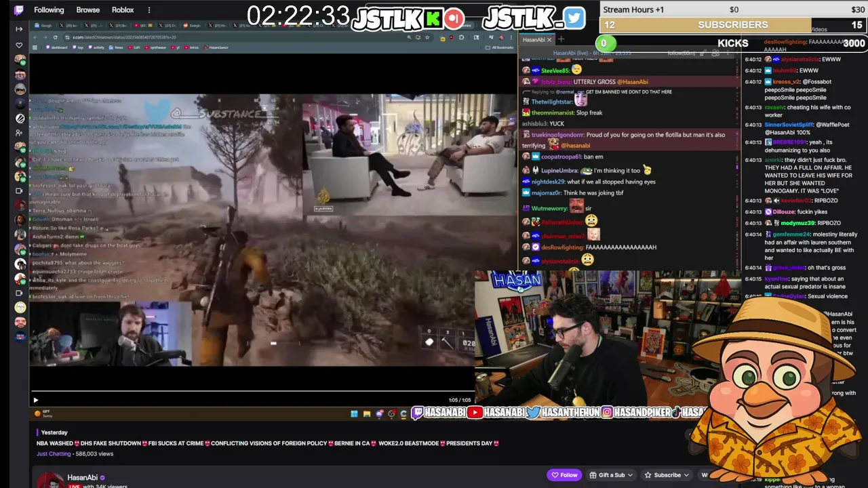This screenshot has height=488, width=868.
Task: Open the apps grid icon in bookmarks bar
Action: pyautogui.click(x=35, y=47)
